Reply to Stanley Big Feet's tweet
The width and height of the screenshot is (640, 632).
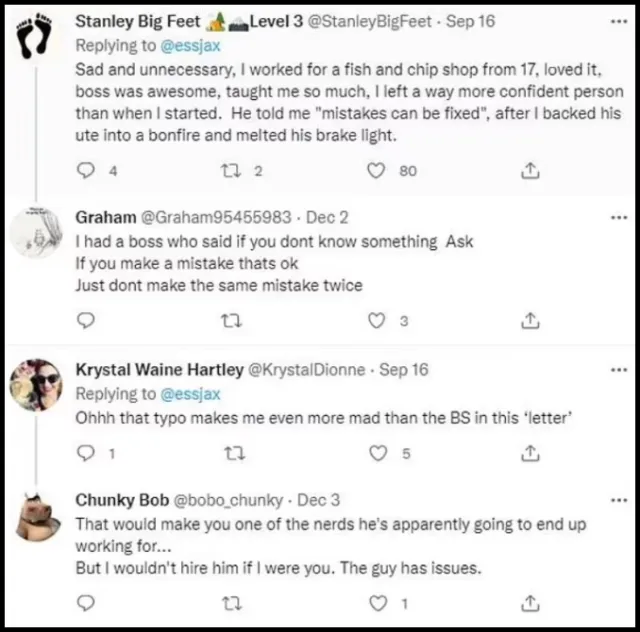tap(86, 171)
